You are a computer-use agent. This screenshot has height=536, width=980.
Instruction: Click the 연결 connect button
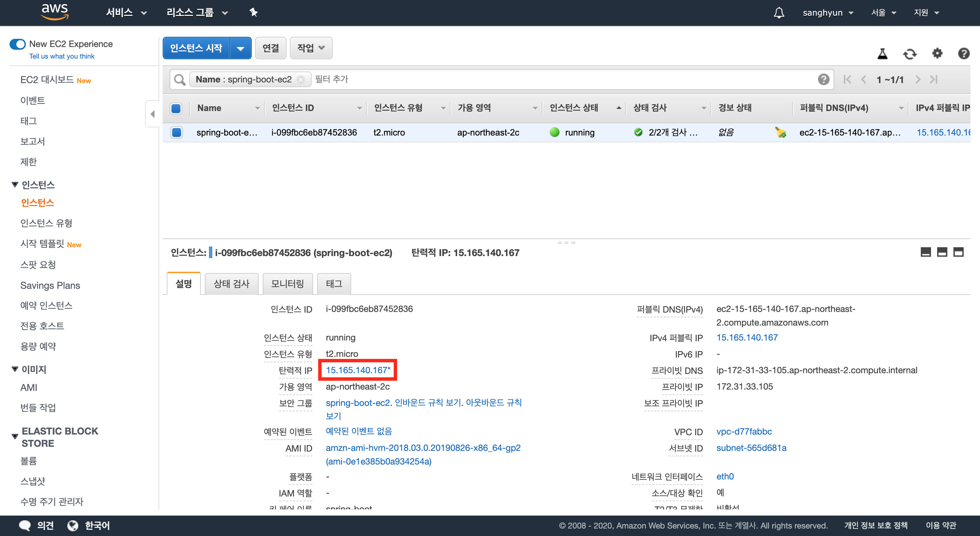click(271, 48)
